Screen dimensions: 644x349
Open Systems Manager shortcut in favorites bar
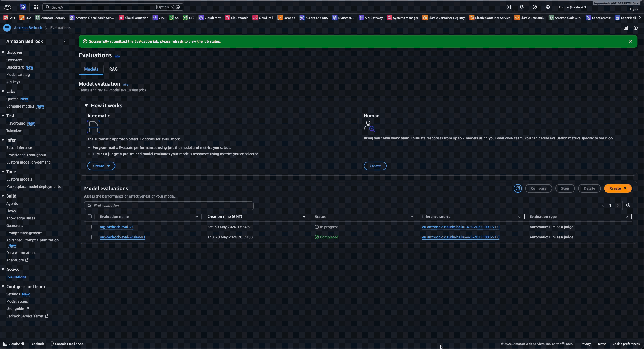pyautogui.click(x=402, y=18)
